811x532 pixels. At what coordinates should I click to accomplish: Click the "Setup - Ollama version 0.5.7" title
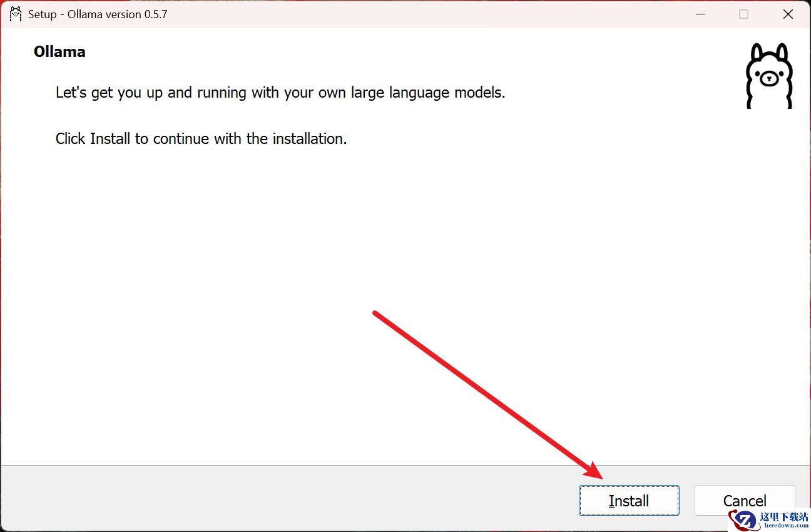coord(98,14)
